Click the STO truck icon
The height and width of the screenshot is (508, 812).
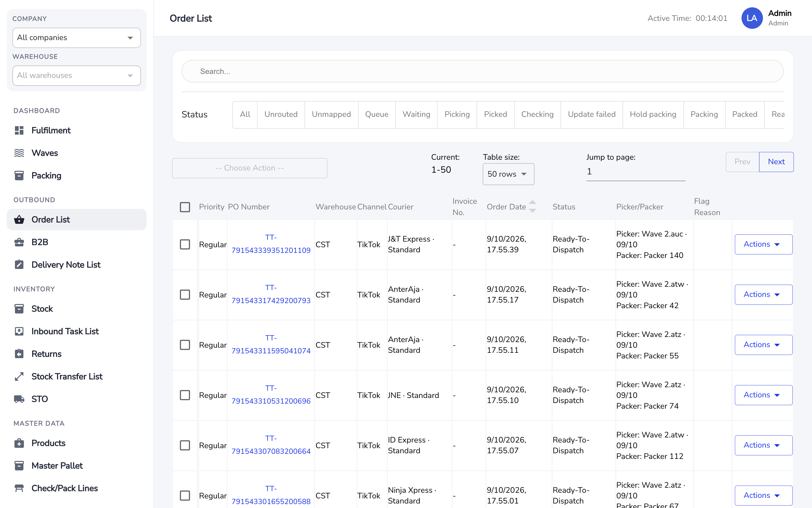(19, 399)
